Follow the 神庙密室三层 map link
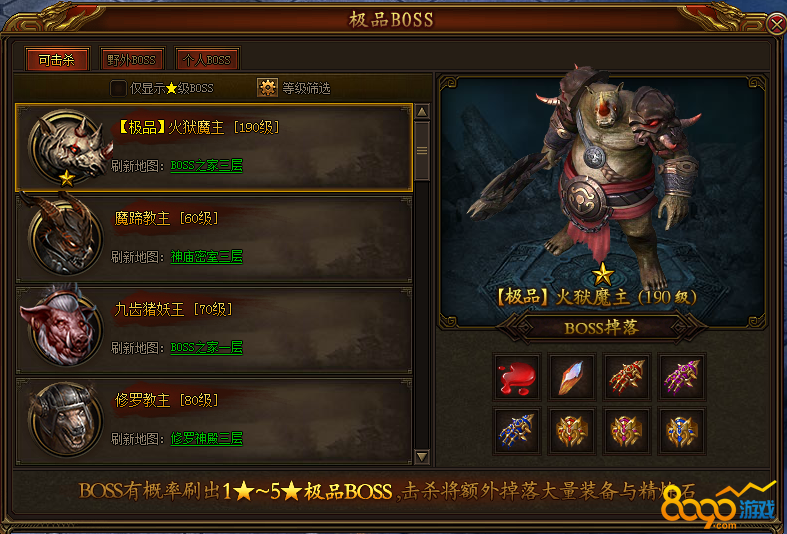This screenshot has width=787, height=534. click(x=206, y=257)
